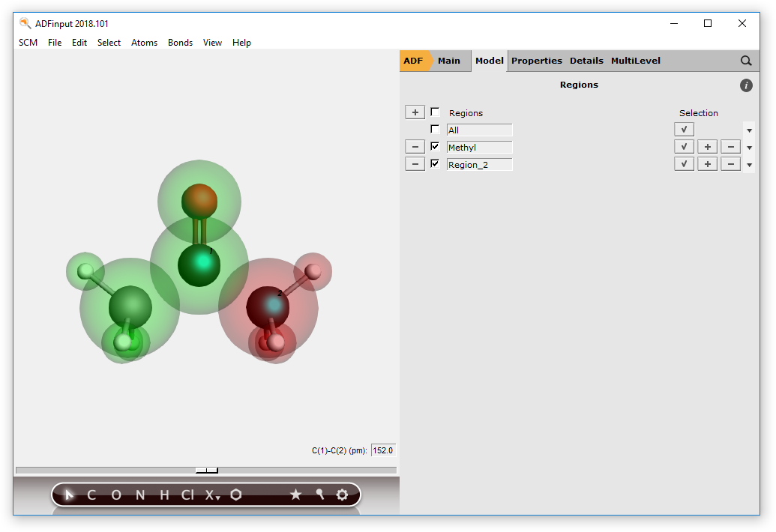Click the key-shaped toolbar icon
Image resolution: width=776 pixels, height=532 pixels.
click(x=319, y=494)
